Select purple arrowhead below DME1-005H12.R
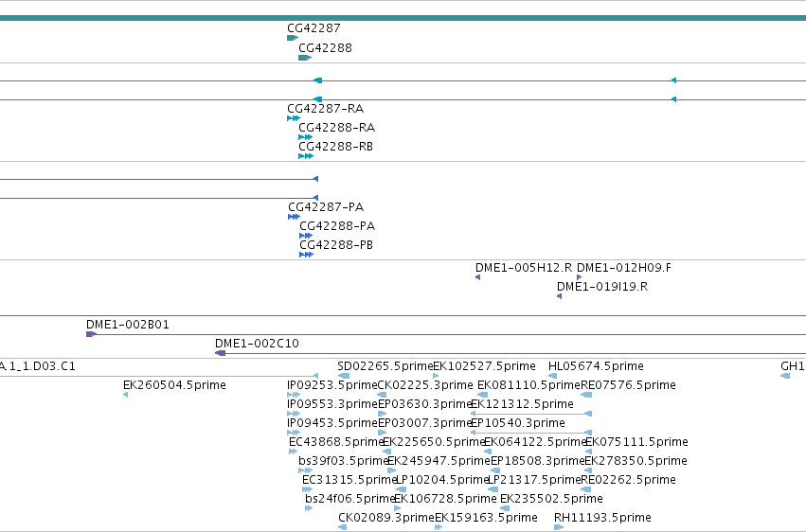This screenshot has width=806, height=532. click(477, 277)
